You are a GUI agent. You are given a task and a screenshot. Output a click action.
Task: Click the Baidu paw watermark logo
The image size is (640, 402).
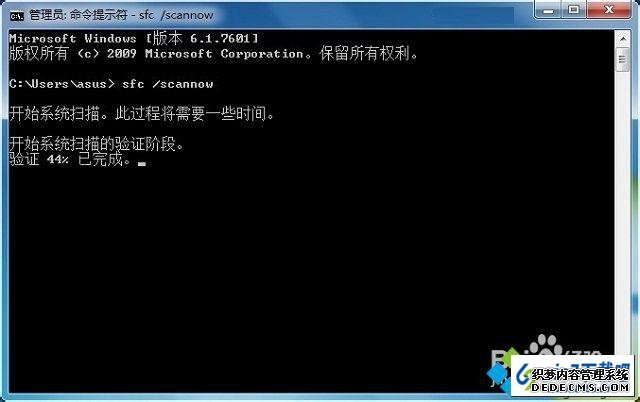[x=545, y=346]
